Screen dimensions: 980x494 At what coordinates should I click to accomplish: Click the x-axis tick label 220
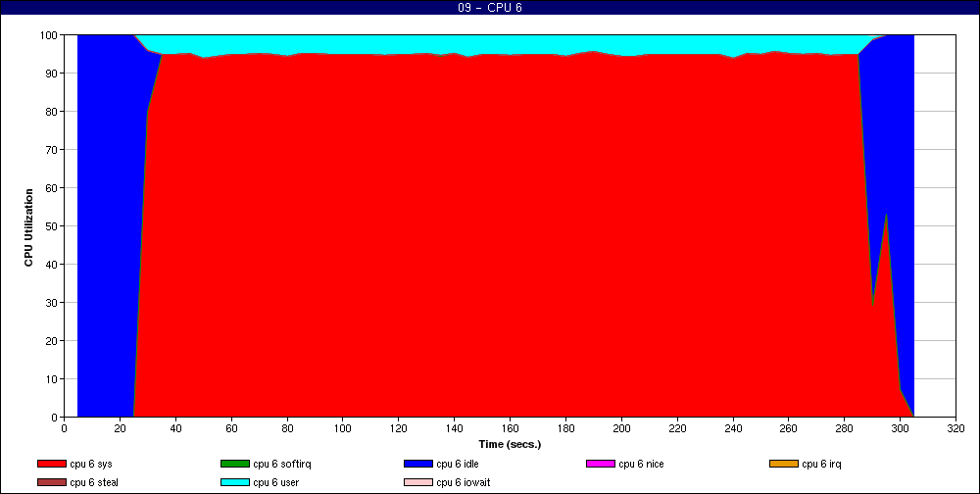(677, 428)
